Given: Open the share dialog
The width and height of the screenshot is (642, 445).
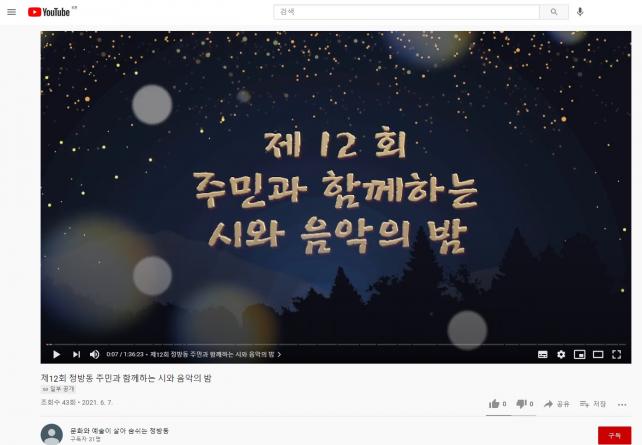Looking at the screenshot, I should tap(556, 404).
